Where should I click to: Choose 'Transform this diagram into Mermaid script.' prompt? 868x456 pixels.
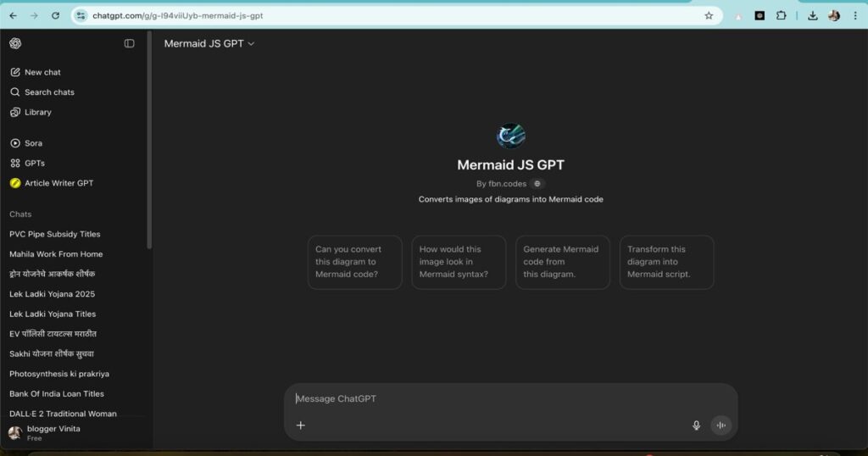pos(666,262)
